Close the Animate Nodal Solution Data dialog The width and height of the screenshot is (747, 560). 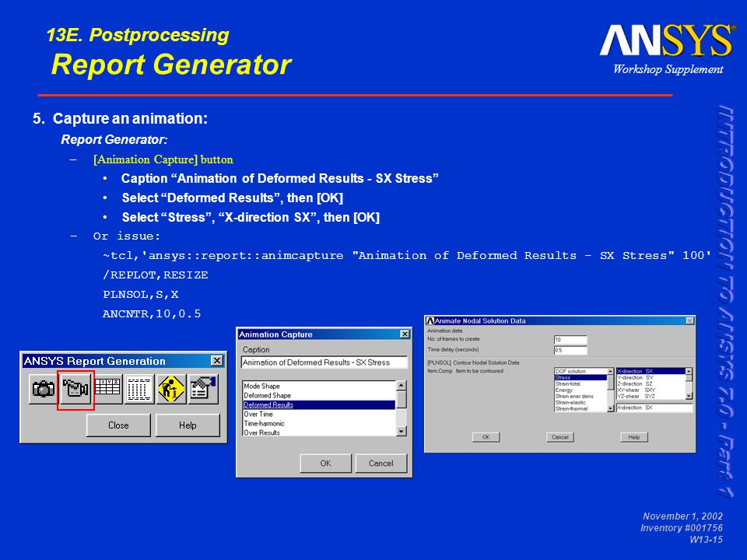(689, 321)
